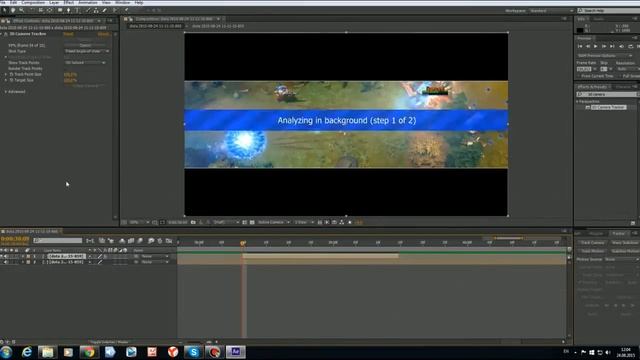Open the Animation menu
Screen dimensions: 640x360
coord(88,2)
